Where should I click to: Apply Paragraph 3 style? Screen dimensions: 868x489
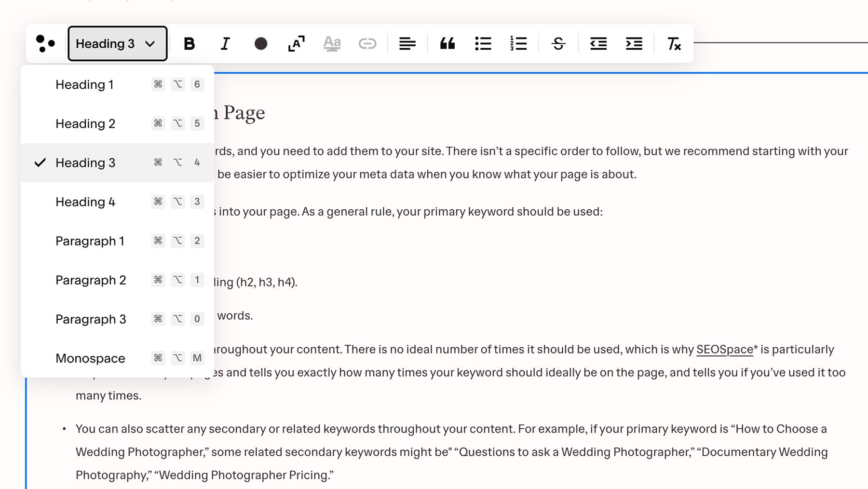coord(117,319)
